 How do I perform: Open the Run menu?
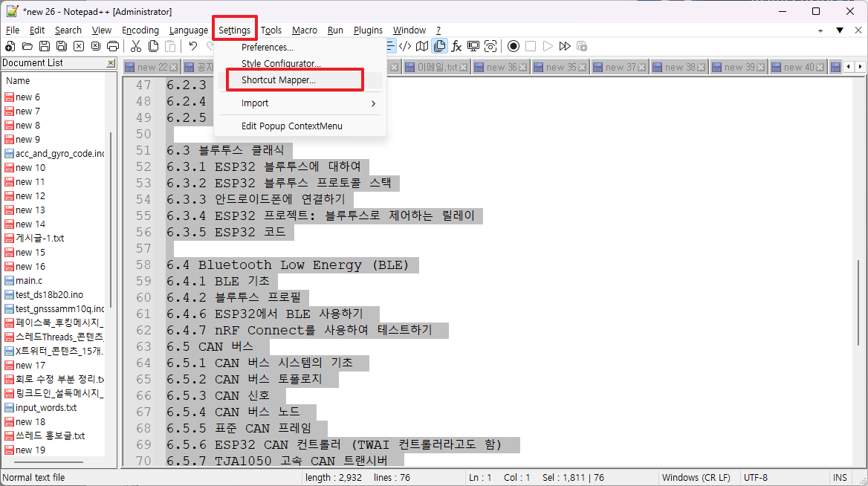(x=335, y=30)
